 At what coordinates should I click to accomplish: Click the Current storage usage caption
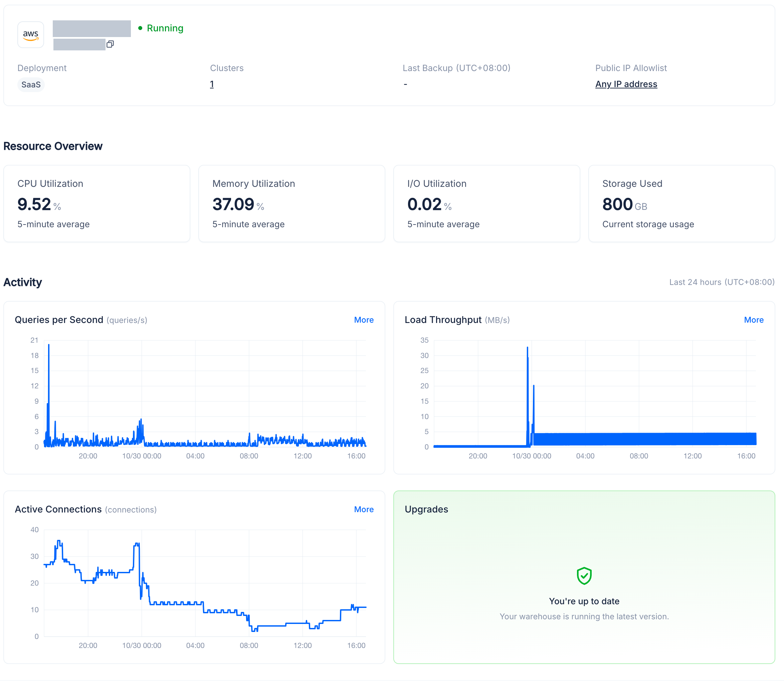pyautogui.click(x=648, y=224)
